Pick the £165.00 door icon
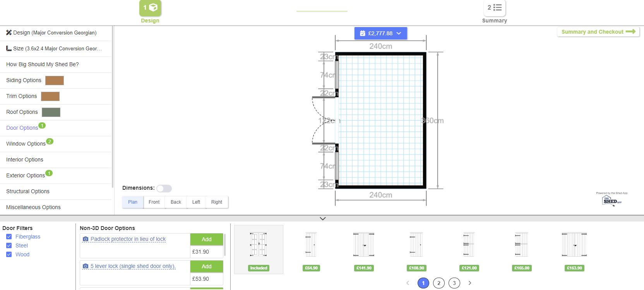Screen dimensions: 644x290 [522, 245]
